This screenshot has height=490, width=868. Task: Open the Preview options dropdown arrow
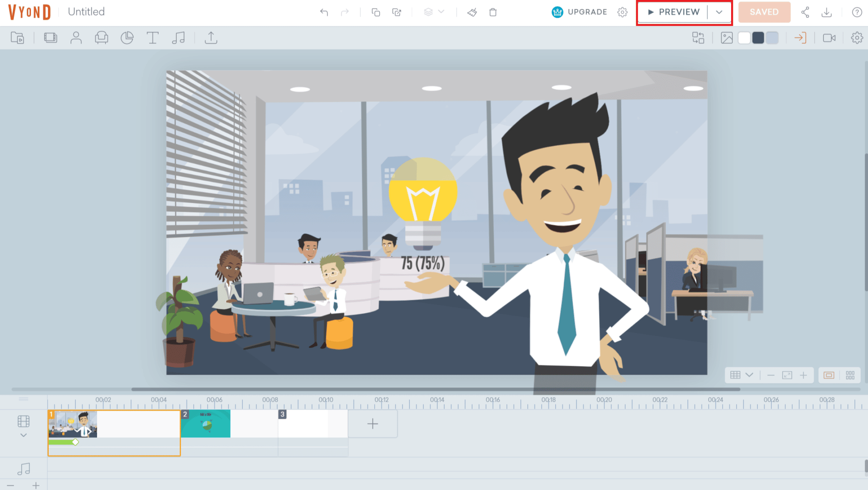pos(719,12)
